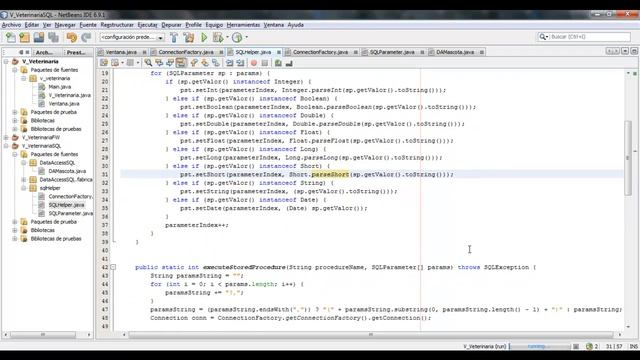
Task: Open the Archivo menu
Action: click(x=11, y=25)
